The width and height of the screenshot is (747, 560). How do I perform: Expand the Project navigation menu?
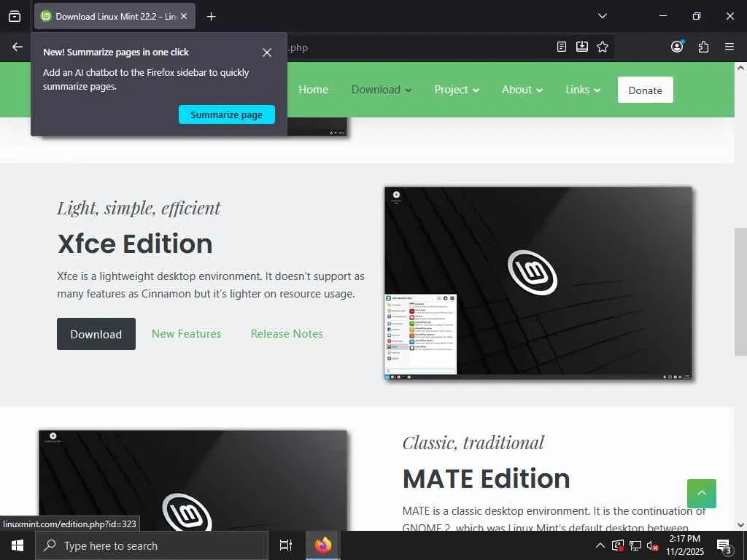click(457, 90)
